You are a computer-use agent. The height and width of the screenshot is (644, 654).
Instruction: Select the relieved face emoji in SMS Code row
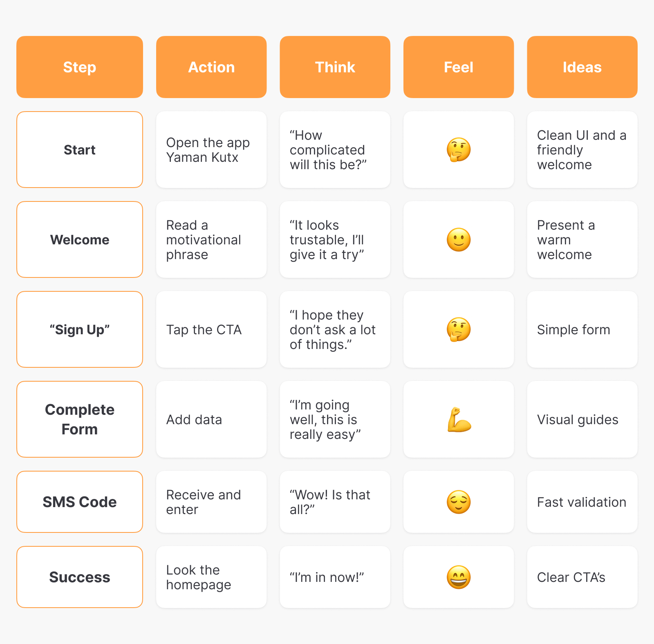pyautogui.click(x=458, y=502)
